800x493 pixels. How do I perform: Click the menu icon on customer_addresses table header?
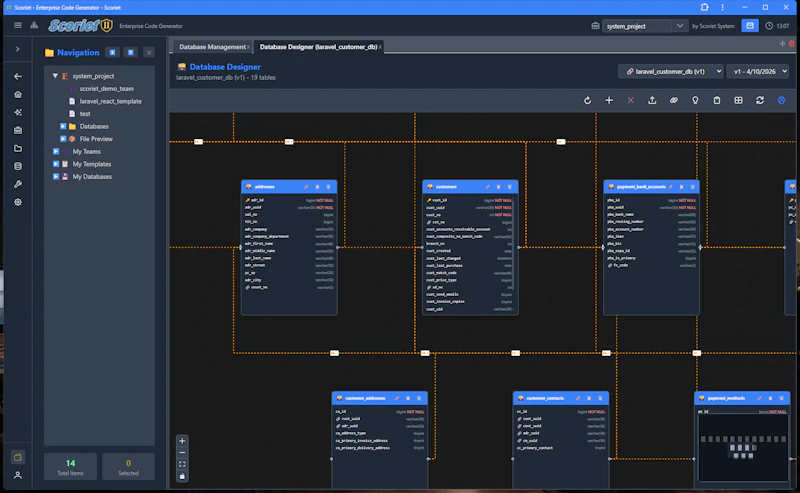[419, 398]
